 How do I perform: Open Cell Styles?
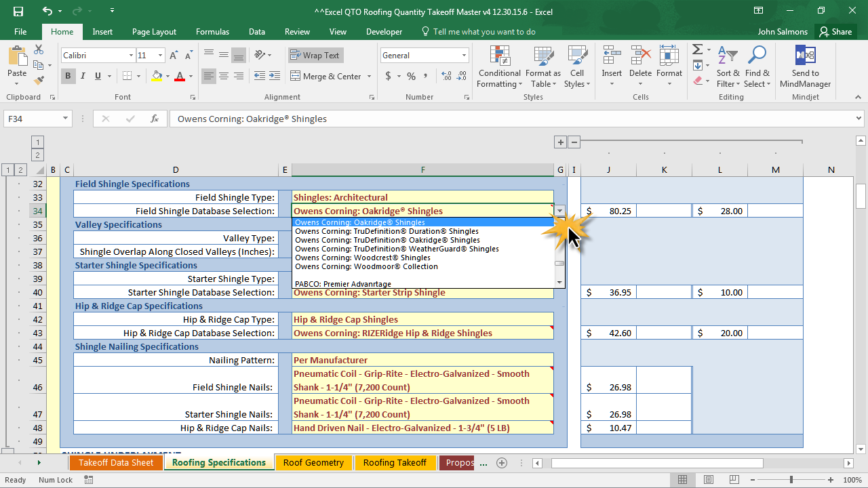coord(577,66)
